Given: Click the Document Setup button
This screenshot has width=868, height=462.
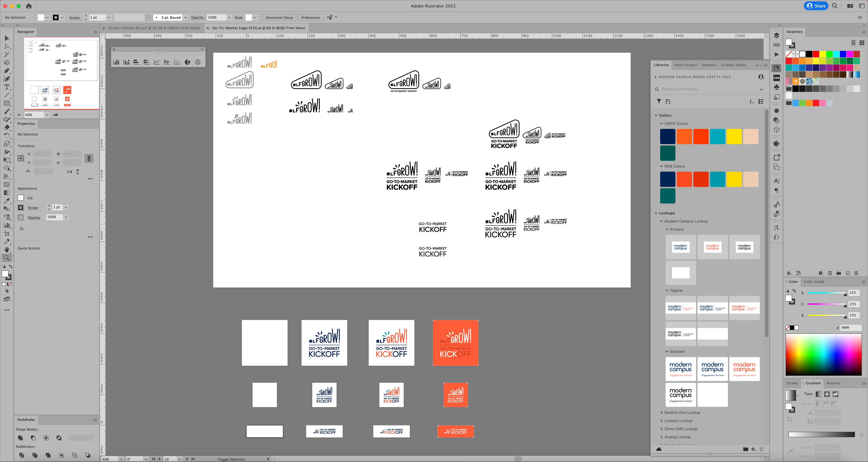Looking at the screenshot, I should (x=279, y=17).
